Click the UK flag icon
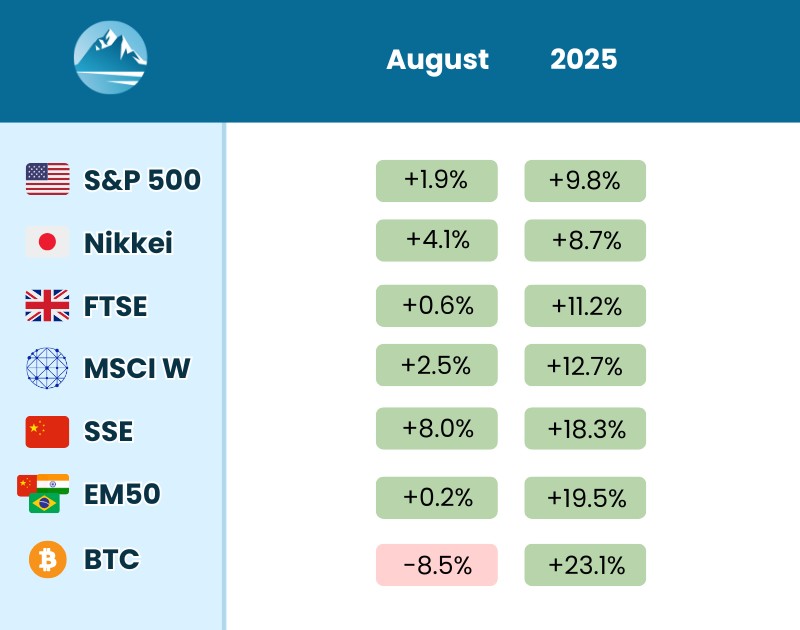 [x=48, y=305]
